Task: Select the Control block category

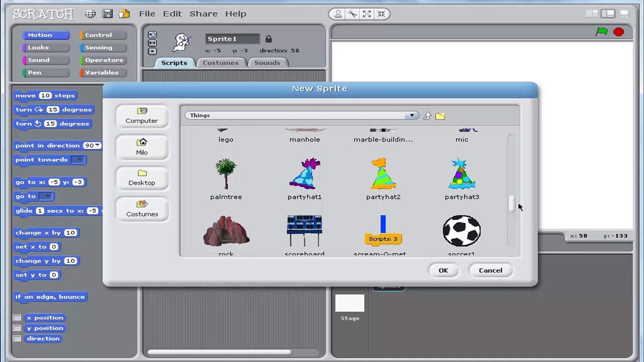Action: pyautogui.click(x=103, y=35)
